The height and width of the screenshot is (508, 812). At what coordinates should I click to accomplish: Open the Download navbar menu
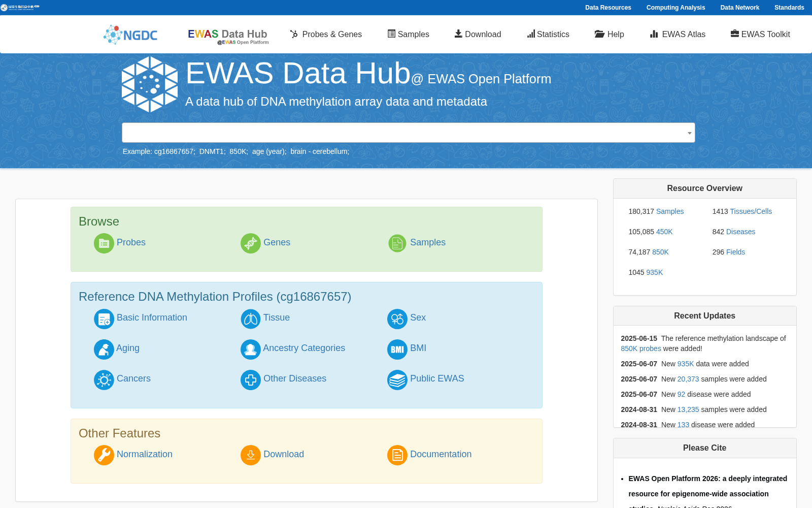point(478,34)
